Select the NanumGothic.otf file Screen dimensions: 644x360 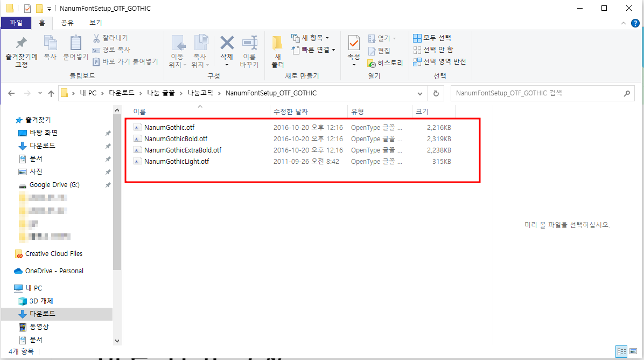(x=169, y=127)
